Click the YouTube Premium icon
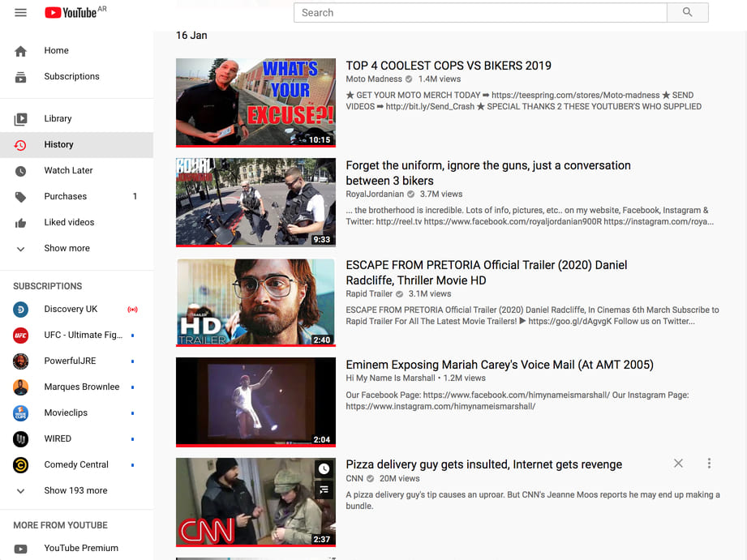Image resolution: width=747 pixels, height=560 pixels. click(20, 549)
